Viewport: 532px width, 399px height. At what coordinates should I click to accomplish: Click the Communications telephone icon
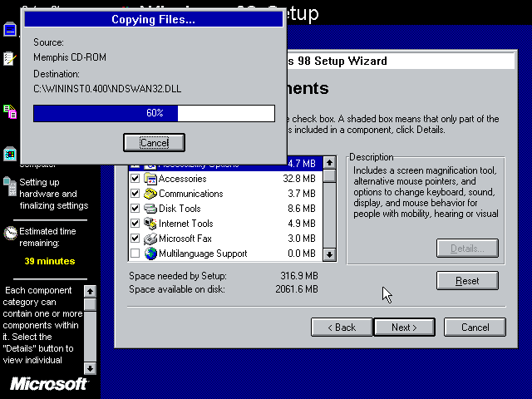(x=150, y=194)
